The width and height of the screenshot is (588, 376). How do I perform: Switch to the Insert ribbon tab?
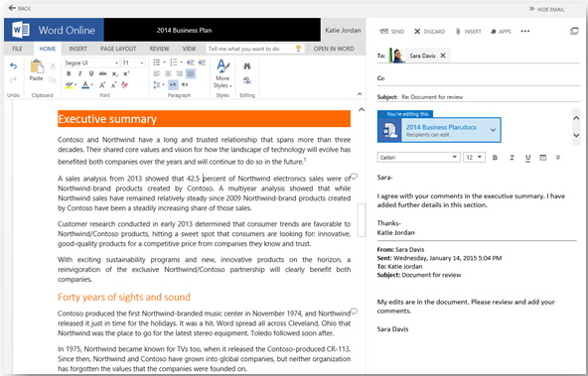pyautogui.click(x=78, y=49)
